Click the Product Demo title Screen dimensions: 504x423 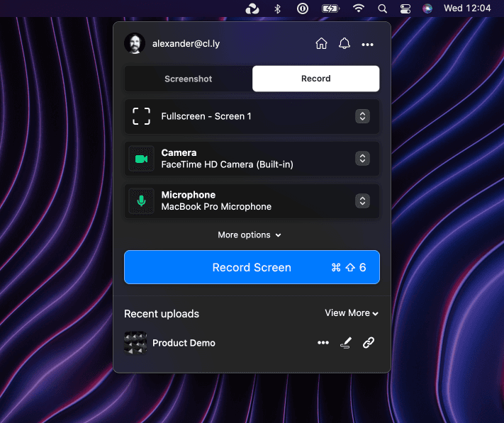pos(184,343)
